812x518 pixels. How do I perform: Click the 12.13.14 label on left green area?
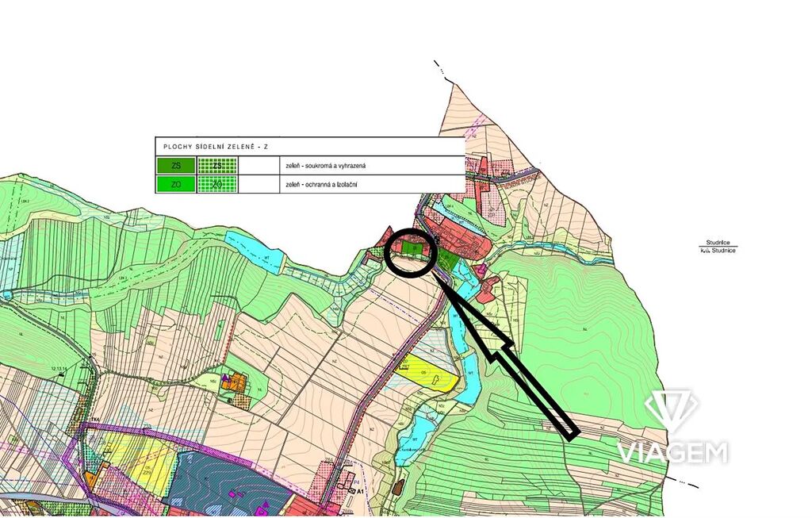tap(60, 370)
